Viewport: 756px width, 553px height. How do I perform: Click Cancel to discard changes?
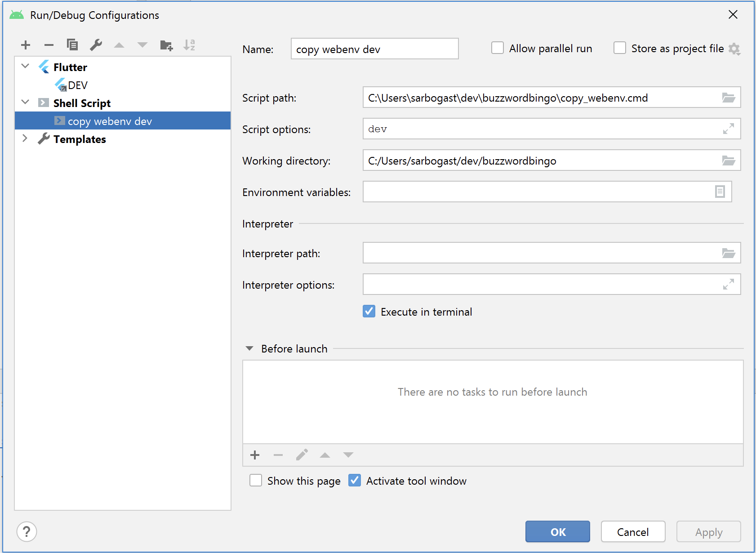pyautogui.click(x=633, y=532)
